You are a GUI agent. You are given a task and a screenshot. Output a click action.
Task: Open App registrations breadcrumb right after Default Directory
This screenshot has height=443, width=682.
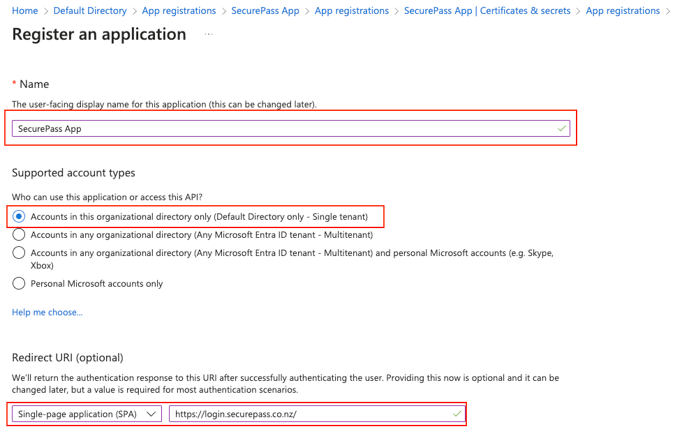point(179,11)
